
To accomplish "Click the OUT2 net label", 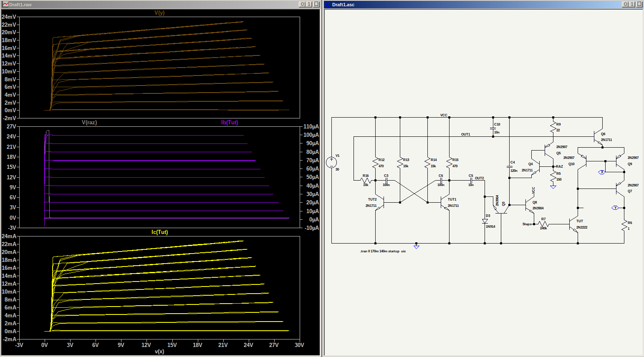I will tap(479, 178).
